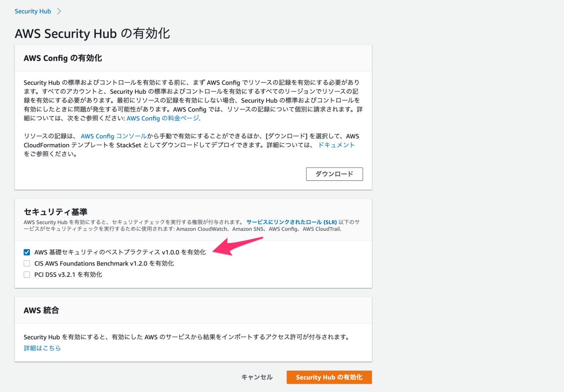Viewport: 564px width, 392px height.
Task: Uncheck AWS 基礎セキュリティのベストプラクティス v1.0.0
Action: coord(26,252)
